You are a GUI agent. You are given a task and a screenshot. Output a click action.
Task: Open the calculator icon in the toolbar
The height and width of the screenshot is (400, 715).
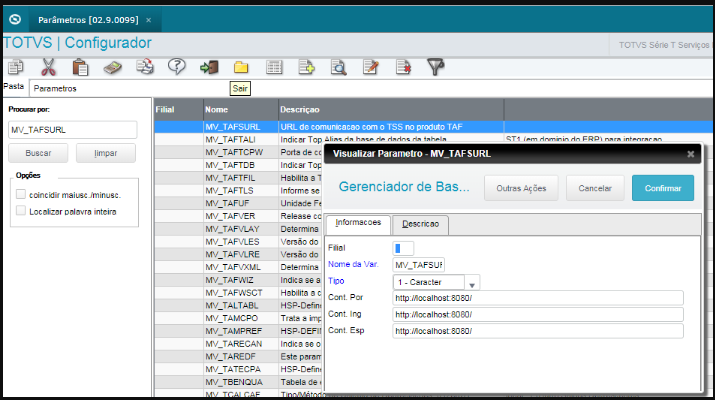click(x=113, y=68)
